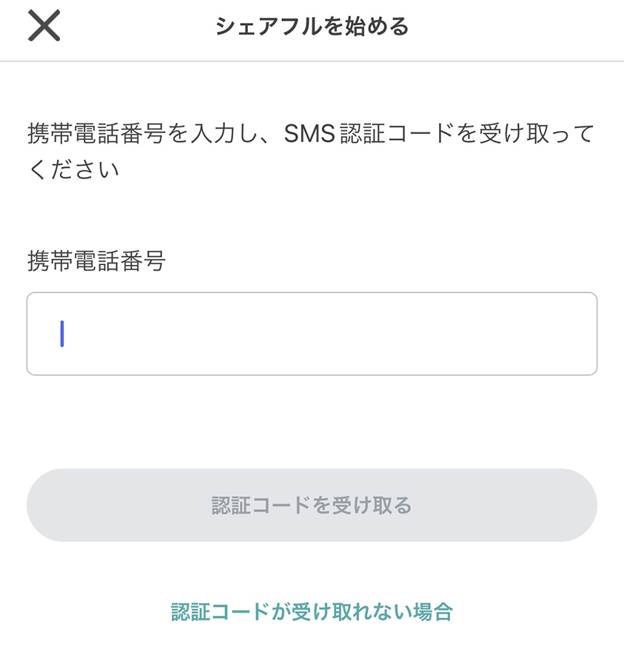Click the word SMS in the instructions

[x=309, y=133]
